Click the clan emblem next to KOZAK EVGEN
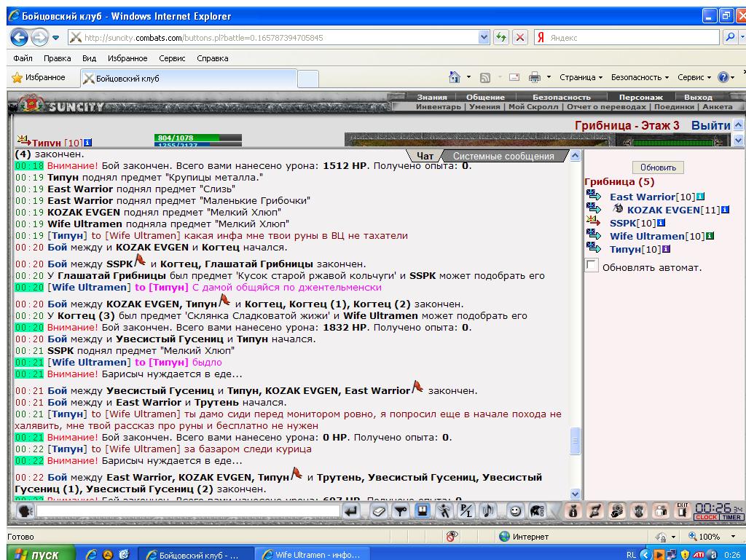 coord(618,208)
